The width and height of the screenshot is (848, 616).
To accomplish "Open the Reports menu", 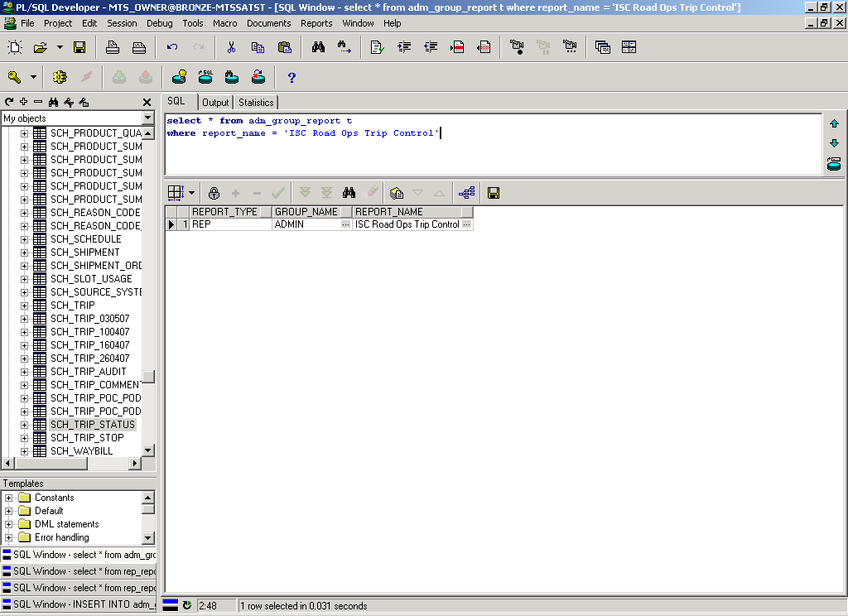I will click(316, 23).
